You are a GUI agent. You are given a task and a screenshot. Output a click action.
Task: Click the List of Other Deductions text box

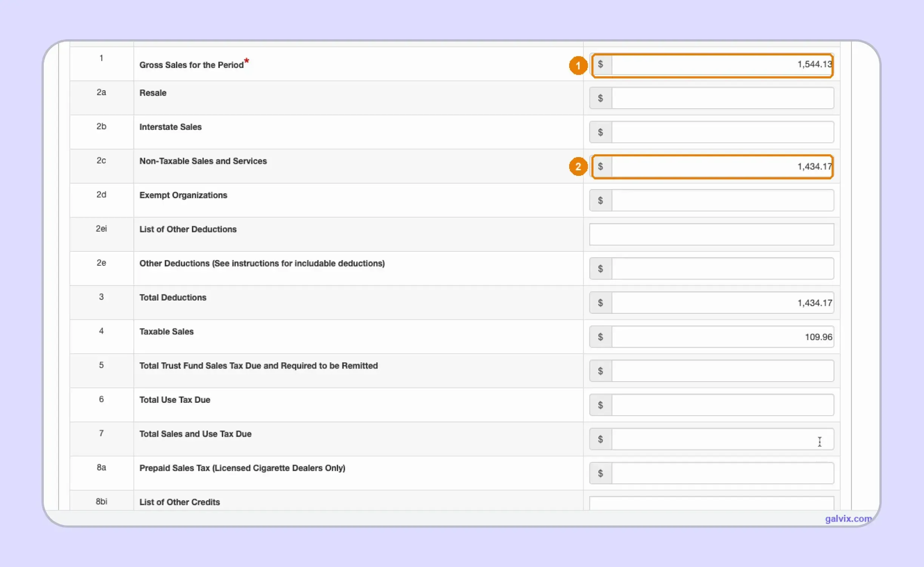pyautogui.click(x=711, y=234)
